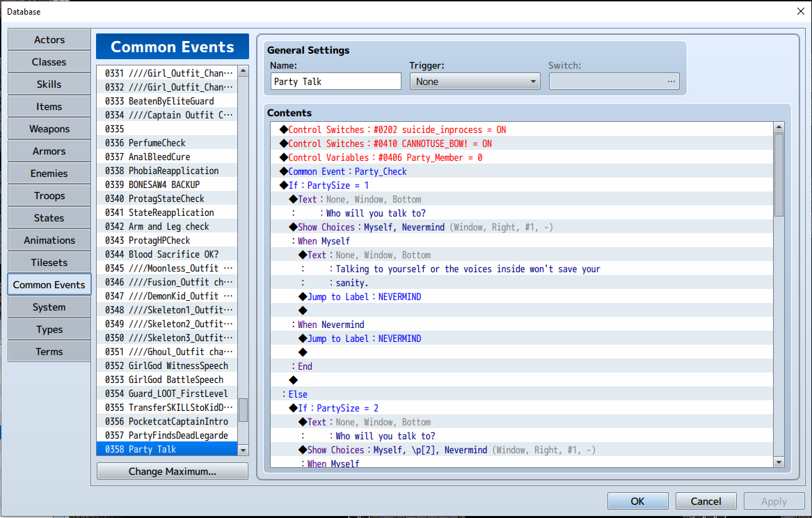Select the suicide_inprocess Control Switches command
The width and height of the screenshot is (812, 518).
[522, 130]
